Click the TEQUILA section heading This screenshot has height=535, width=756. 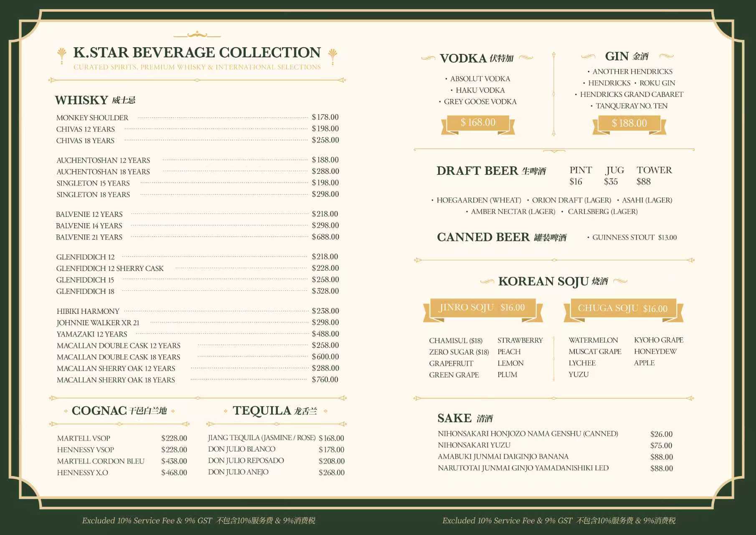tap(275, 411)
